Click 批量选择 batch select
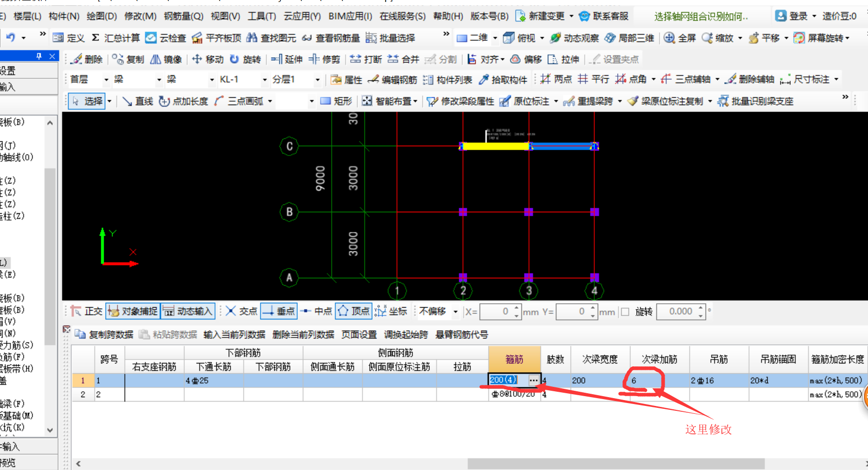The height and width of the screenshot is (470, 868). tap(390, 38)
